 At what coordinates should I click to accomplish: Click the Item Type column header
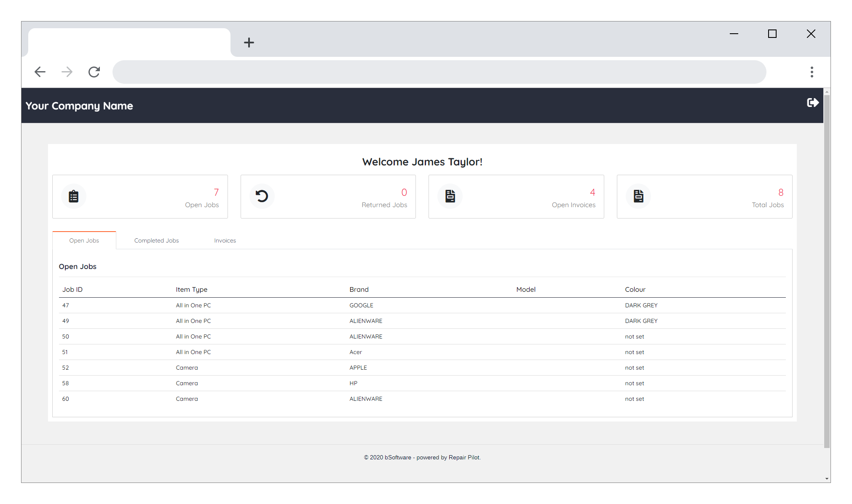(192, 289)
